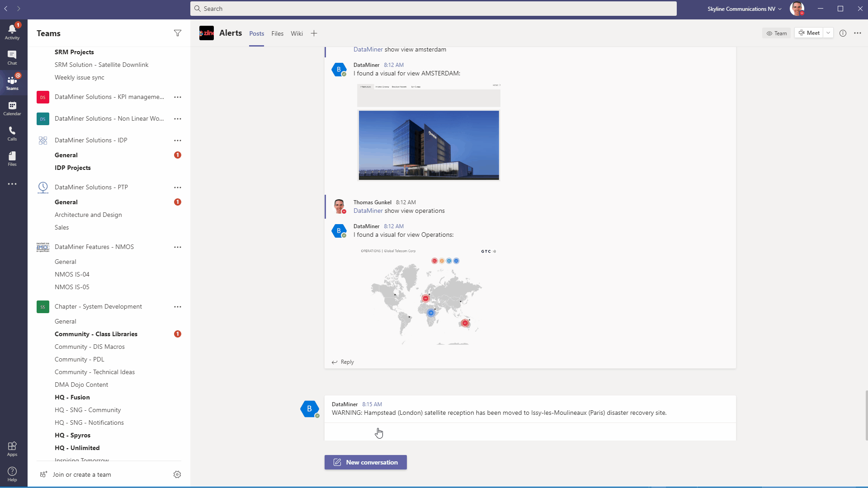Open the Operations world map visual
Image resolution: width=868 pixels, height=488 pixels.
click(x=428, y=297)
